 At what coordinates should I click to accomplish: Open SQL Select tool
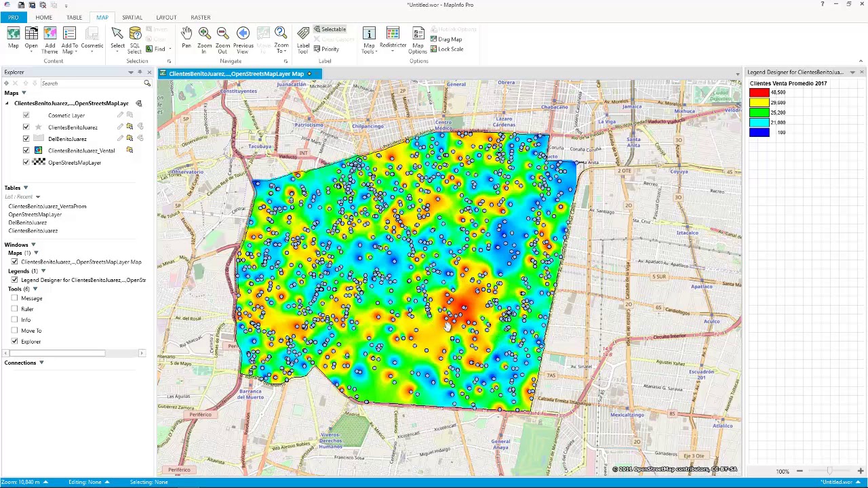tap(134, 39)
